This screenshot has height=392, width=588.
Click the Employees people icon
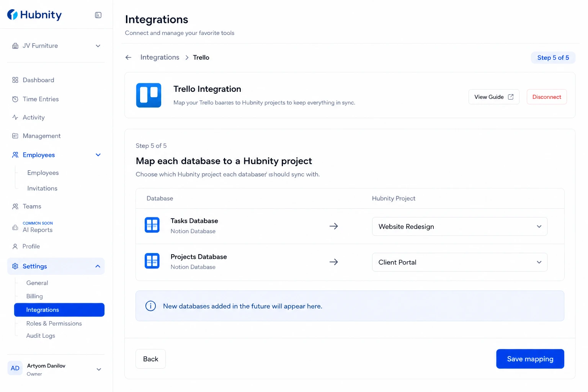pos(15,155)
